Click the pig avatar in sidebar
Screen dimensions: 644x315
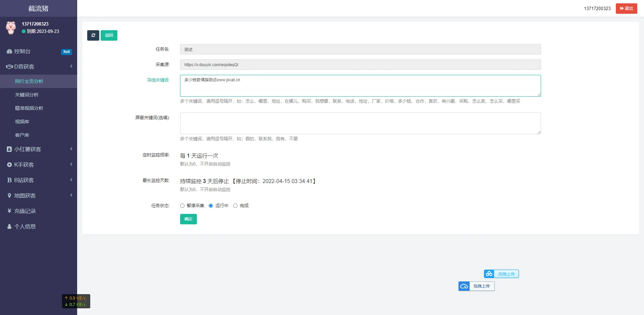click(11, 28)
